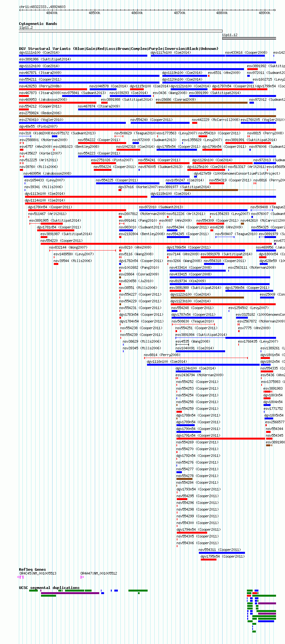Click nsv508629 (Teague2010) label
This screenshot has height=644, width=285.
[x=135, y=133]
